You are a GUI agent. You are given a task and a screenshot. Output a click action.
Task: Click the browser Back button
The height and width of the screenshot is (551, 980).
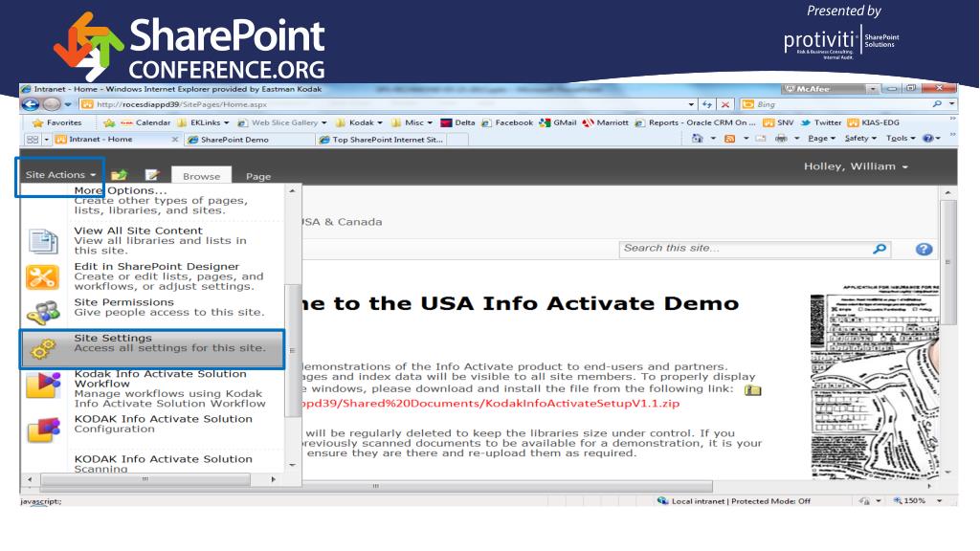tap(30, 104)
